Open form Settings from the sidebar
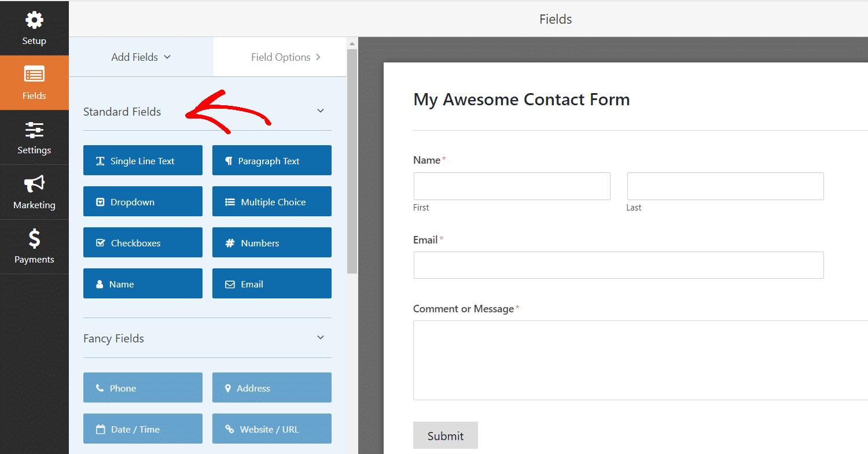Screen dimensions: 868x454 (x=34, y=137)
